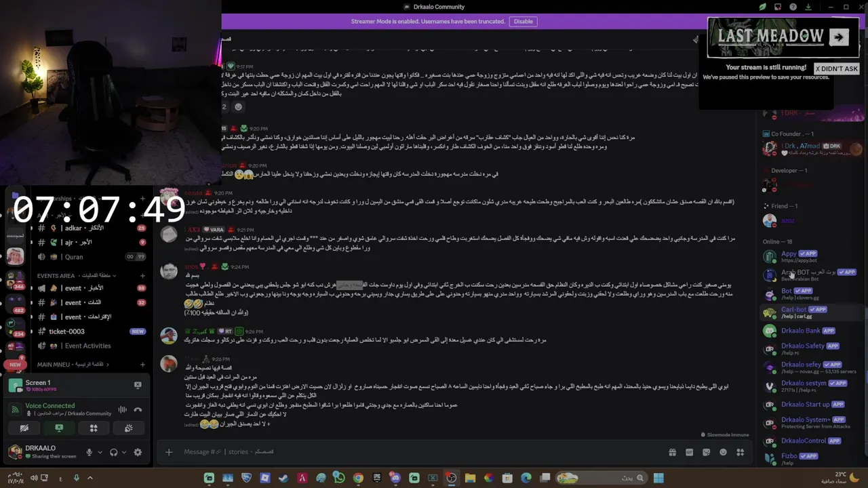Disconnect from the voice channel
The image size is (868, 488).
pos(138,409)
